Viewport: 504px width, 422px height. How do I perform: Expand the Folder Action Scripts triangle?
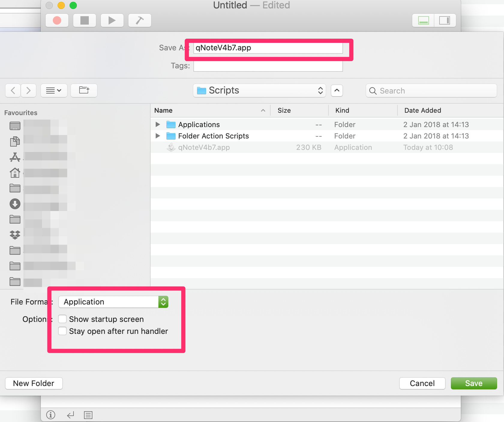point(158,136)
